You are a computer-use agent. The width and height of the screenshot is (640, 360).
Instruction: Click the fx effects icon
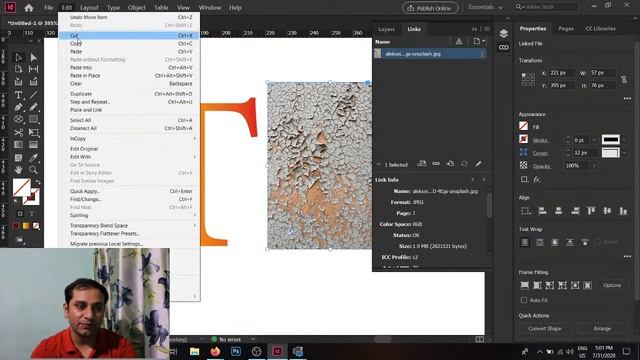537,180
